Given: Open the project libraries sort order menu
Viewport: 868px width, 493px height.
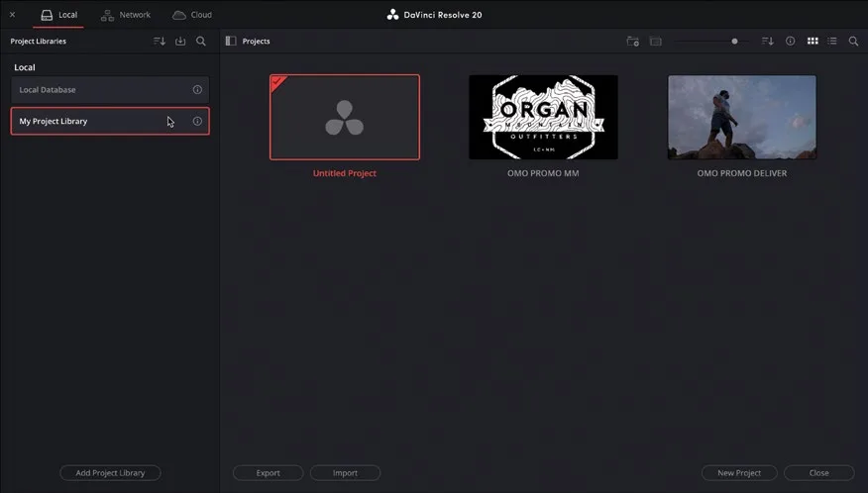Looking at the screenshot, I should [x=160, y=41].
